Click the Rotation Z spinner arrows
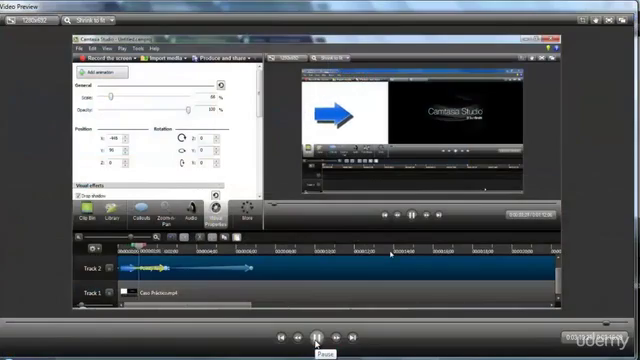Screen dimensions: 640x360 [216, 138]
